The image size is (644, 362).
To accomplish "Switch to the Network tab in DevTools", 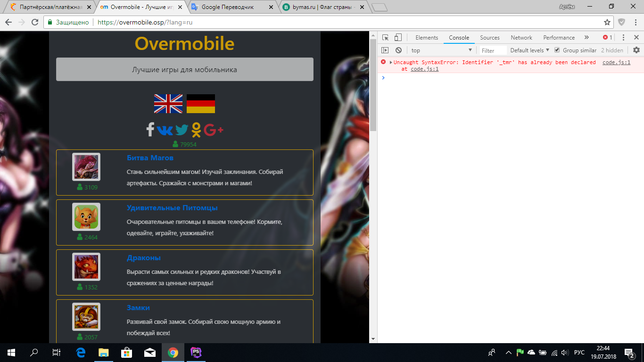I will 521,38.
